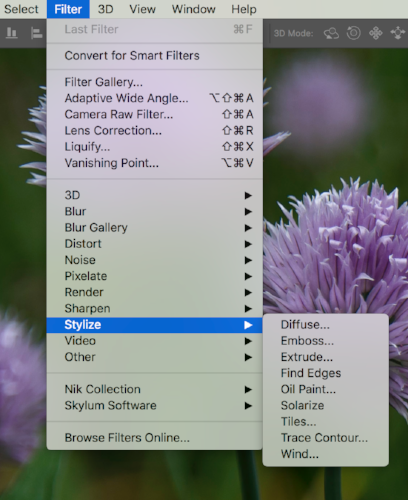Open the Window menu
Image resolution: width=408 pixels, height=500 pixels.
[x=193, y=9]
